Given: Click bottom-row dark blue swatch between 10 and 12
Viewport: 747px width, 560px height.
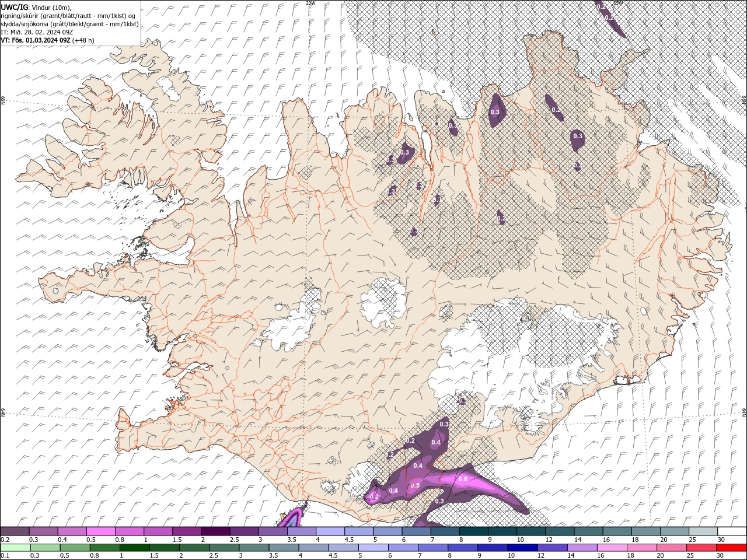Looking at the screenshot, I should (522, 548).
